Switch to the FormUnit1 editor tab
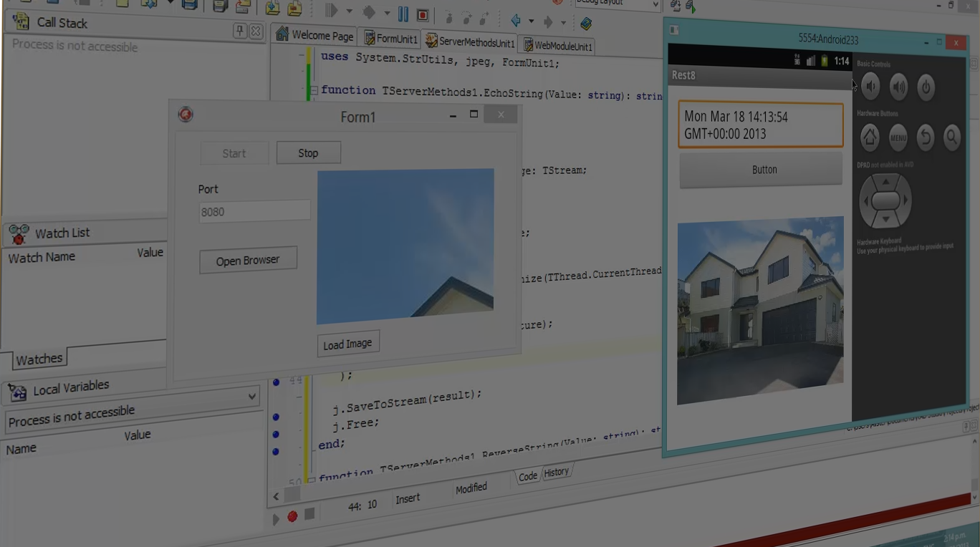This screenshot has height=547, width=980. 390,38
